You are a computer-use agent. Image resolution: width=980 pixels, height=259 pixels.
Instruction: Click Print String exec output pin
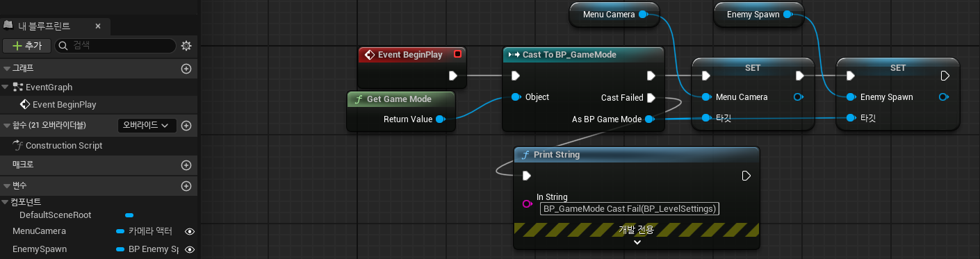746,176
